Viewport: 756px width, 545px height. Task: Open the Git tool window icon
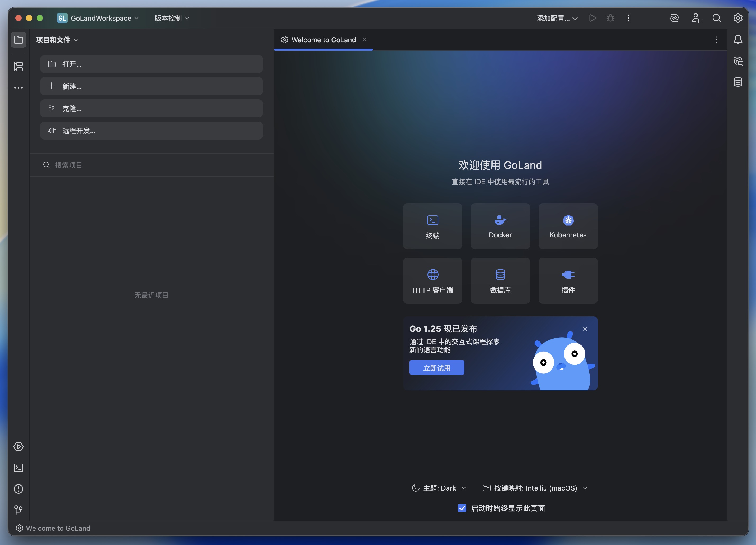[18, 510]
